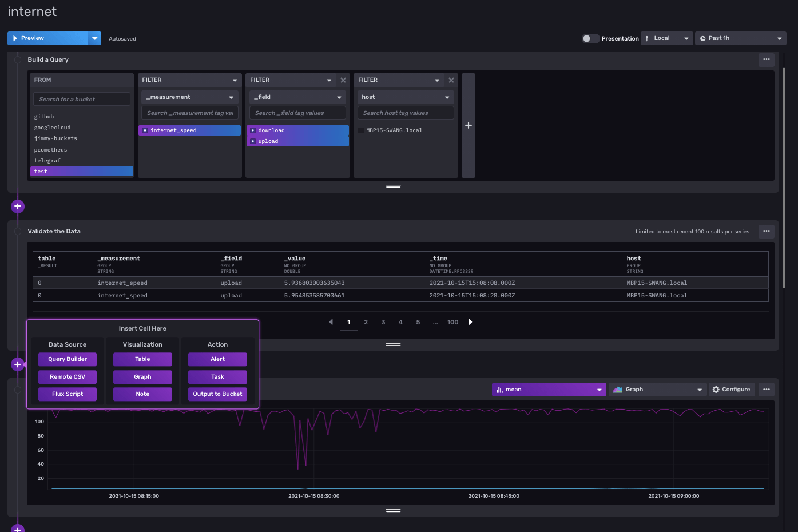Open the Validate the Data panel options menu
The image size is (798, 532).
coord(766,231)
